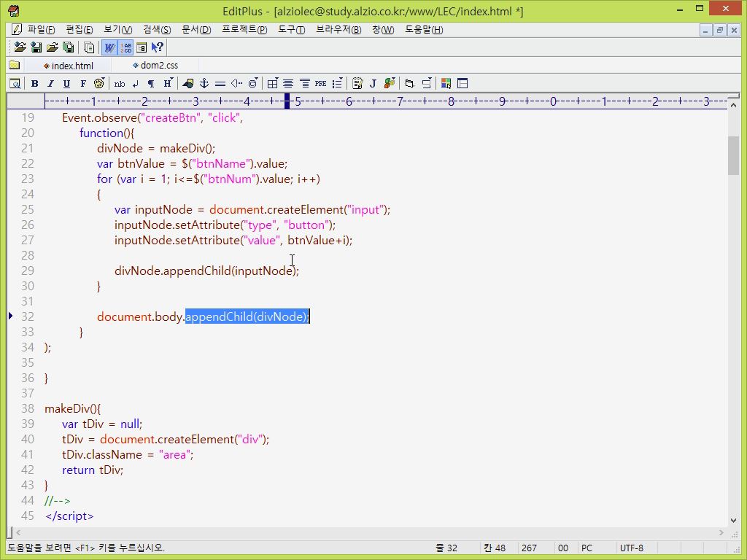Viewport: 747px width, 560px height.
Task: Apply Italic tag with I icon
Action: click(x=50, y=84)
